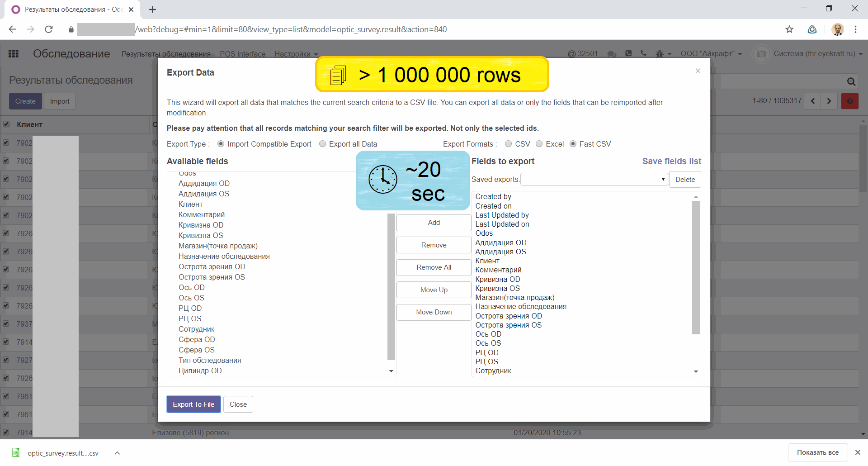Screen dimensions: 868x466
Task: Open downloaded optic_survey.result csv file
Action: pos(62,453)
